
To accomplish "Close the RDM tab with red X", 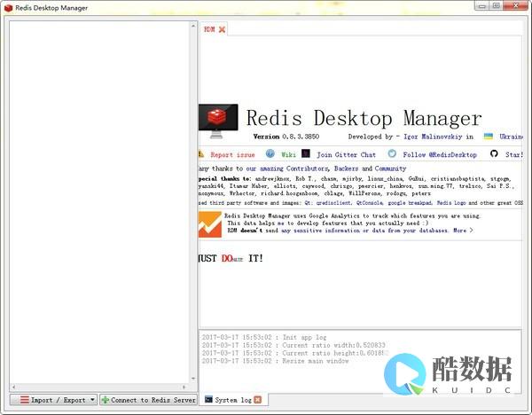I will coord(222,29).
